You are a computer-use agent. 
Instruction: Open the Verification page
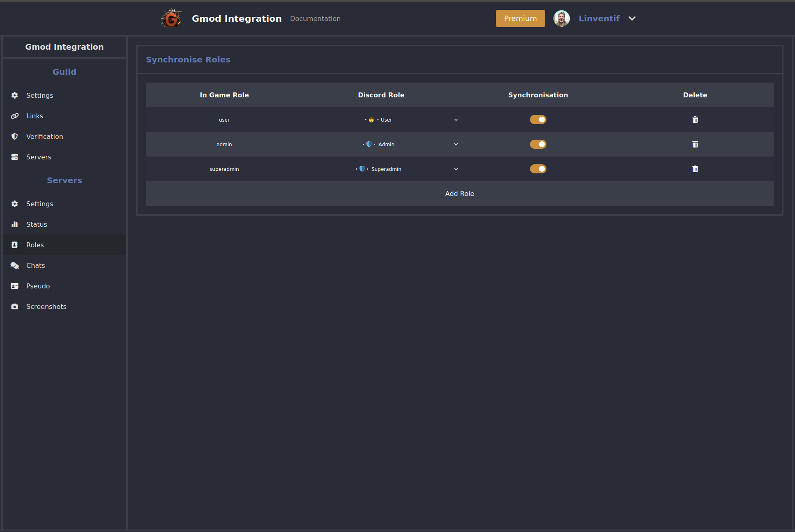click(65, 136)
